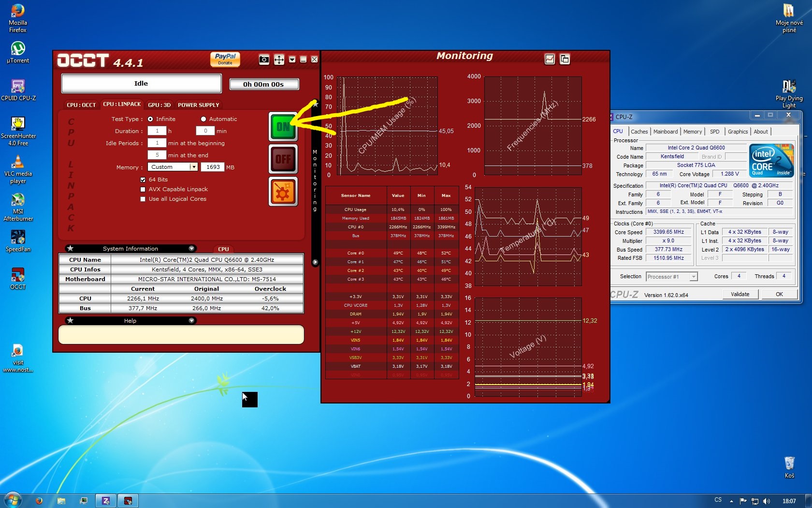Open the µTorrent desktop icon
Screen dimensions: 812x508
pyautogui.click(x=18, y=52)
